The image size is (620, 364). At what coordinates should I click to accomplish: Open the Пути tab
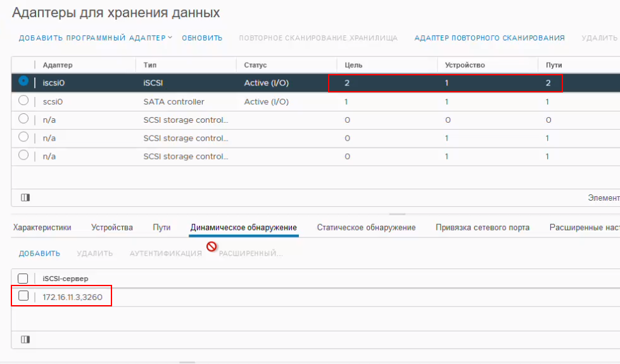tap(161, 227)
